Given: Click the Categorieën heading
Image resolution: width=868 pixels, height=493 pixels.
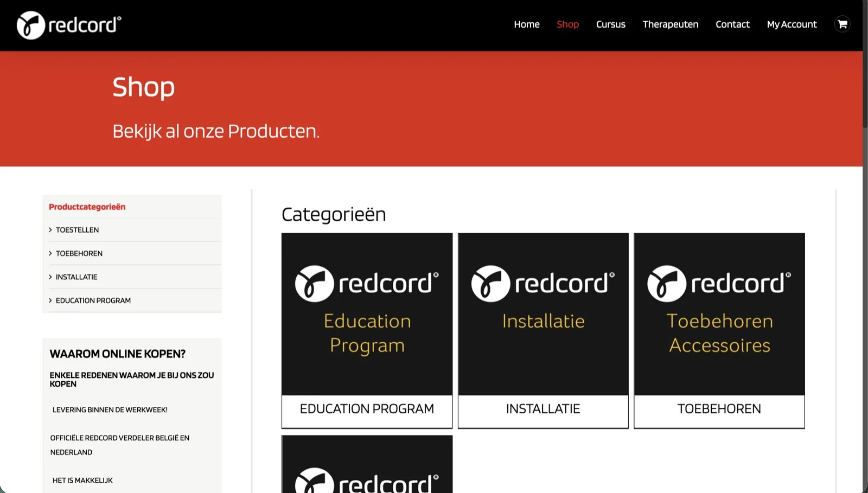Looking at the screenshot, I should pyautogui.click(x=334, y=215).
